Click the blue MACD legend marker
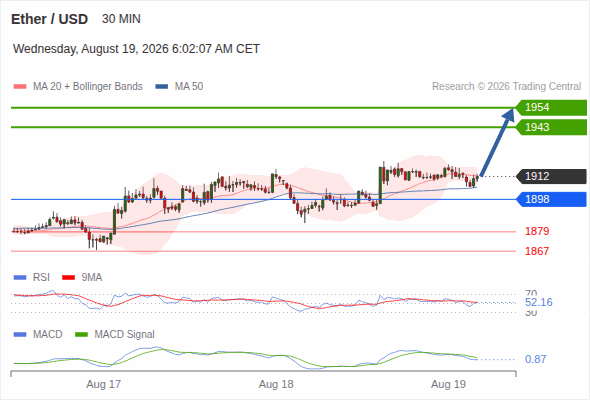This screenshot has width=590, height=400. [20, 334]
